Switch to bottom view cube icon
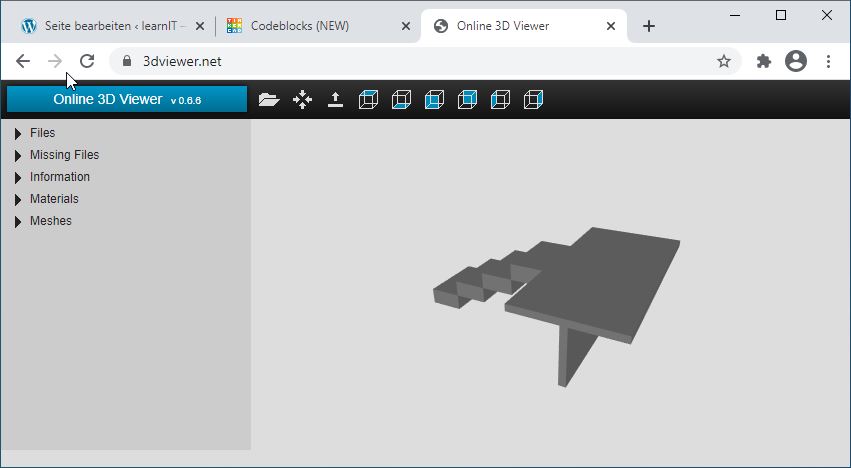The height and width of the screenshot is (468, 851). (402, 99)
